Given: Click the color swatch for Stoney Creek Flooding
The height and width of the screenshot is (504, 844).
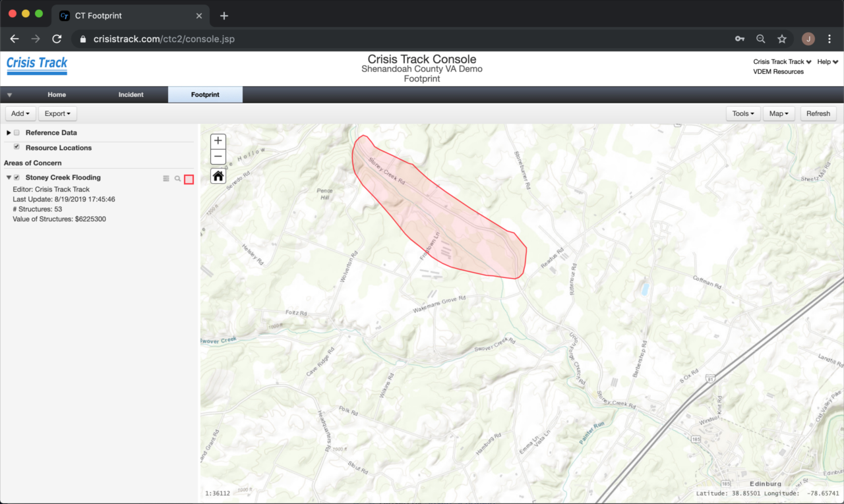Looking at the screenshot, I should [x=189, y=179].
